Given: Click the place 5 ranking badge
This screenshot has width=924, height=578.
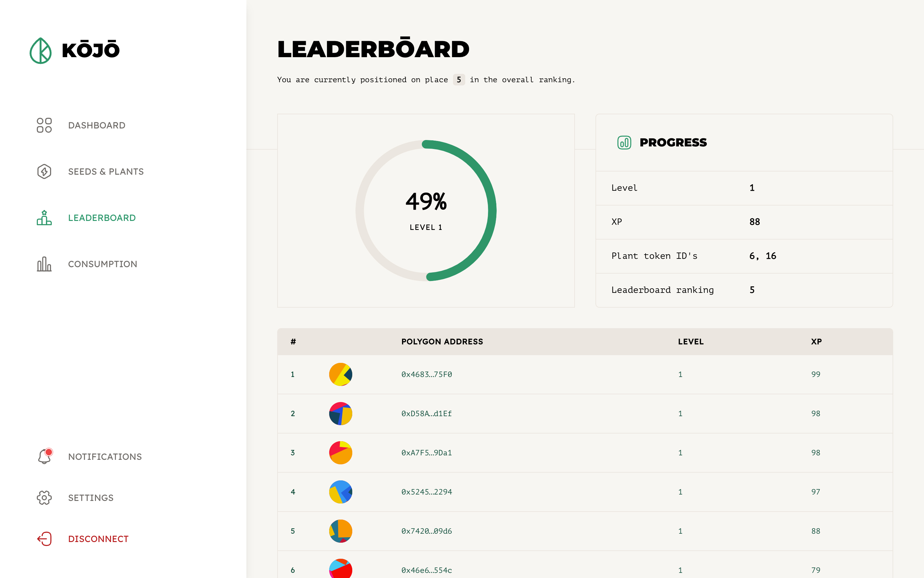Looking at the screenshot, I should (458, 80).
